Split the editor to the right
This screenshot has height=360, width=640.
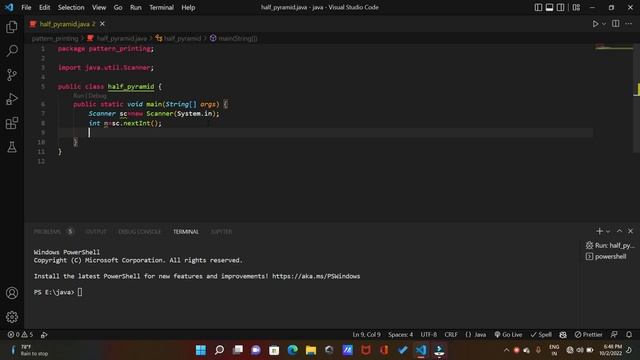[616, 24]
